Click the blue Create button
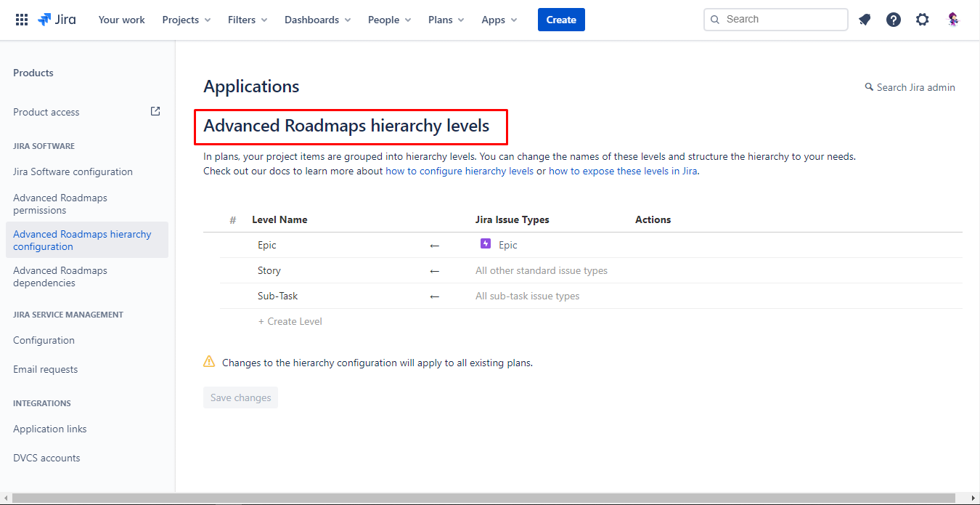 click(560, 20)
